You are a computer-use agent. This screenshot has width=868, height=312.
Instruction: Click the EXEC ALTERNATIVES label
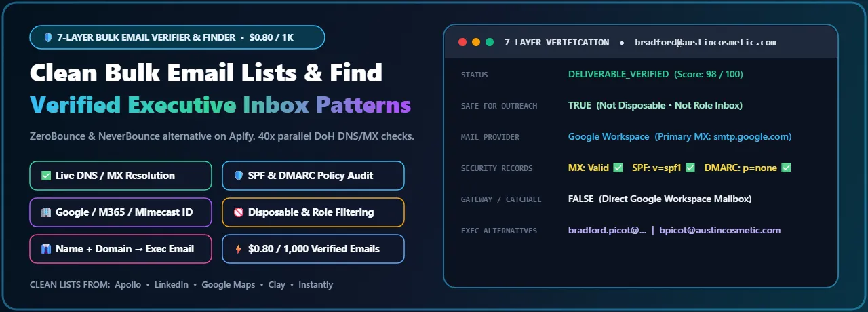point(498,231)
